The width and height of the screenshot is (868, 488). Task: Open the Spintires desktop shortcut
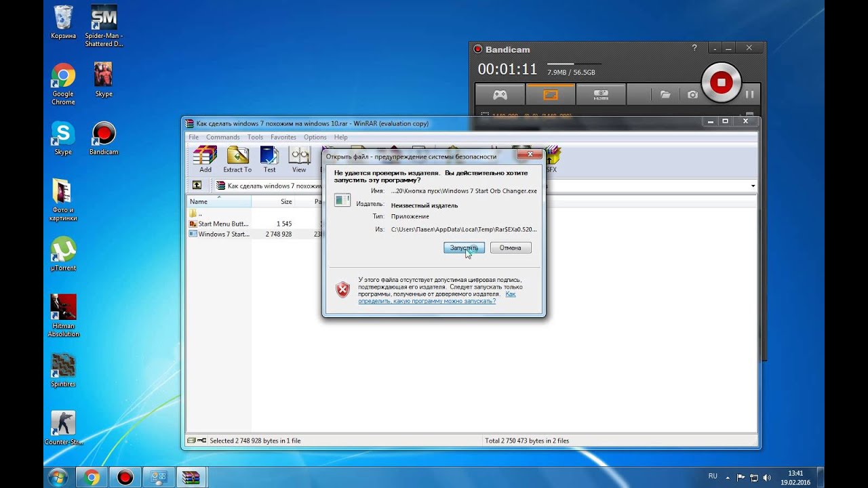click(x=63, y=370)
